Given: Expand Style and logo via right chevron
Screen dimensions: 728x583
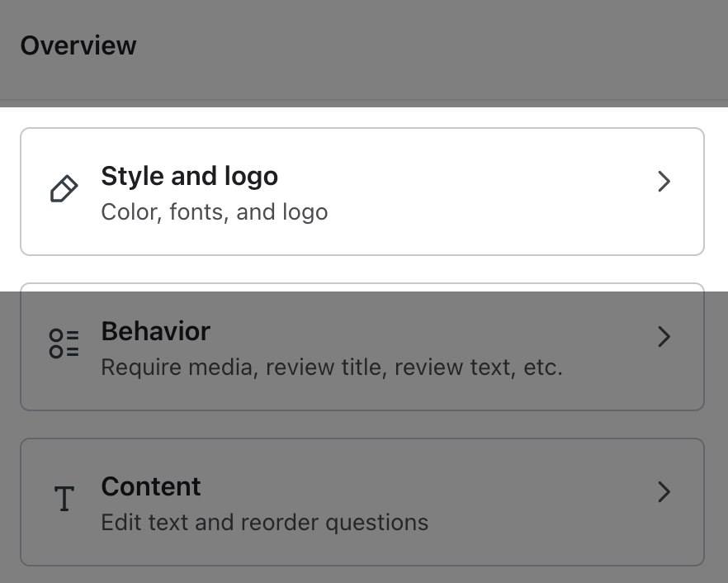Looking at the screenshot, I should pos(664,182).
